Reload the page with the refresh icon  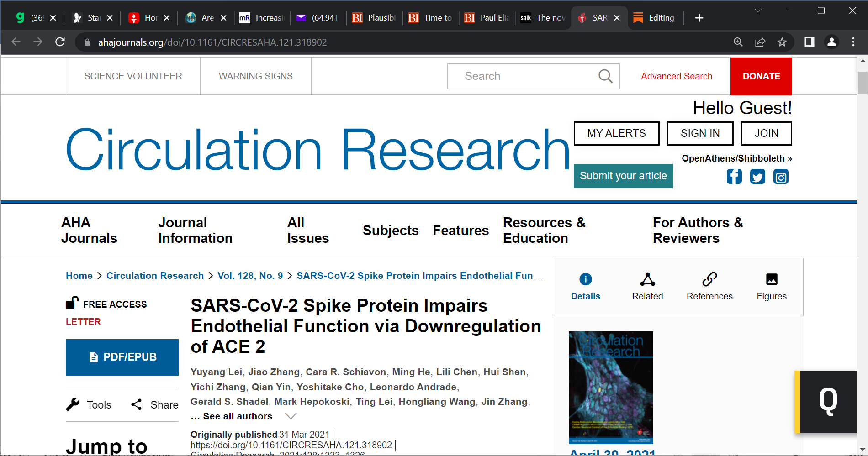(x=60, y=42)
